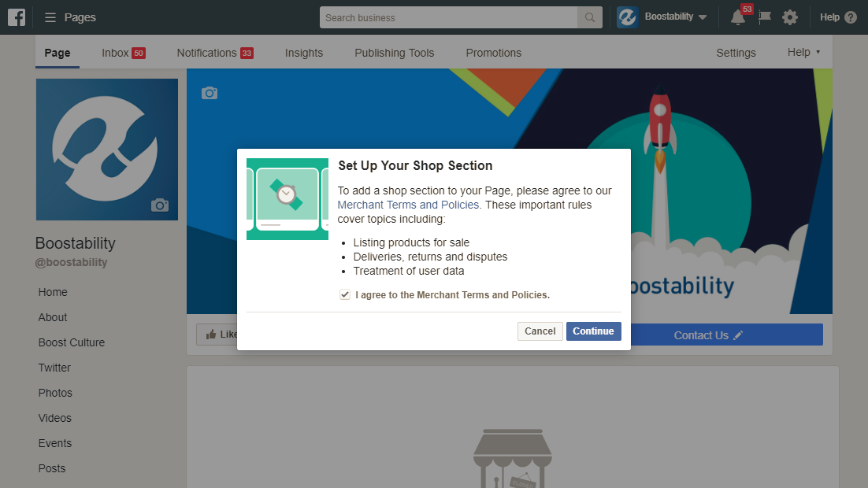The image size is (868, 488).
Task: Open the settings gear icon
Action: tap(790, 17)
